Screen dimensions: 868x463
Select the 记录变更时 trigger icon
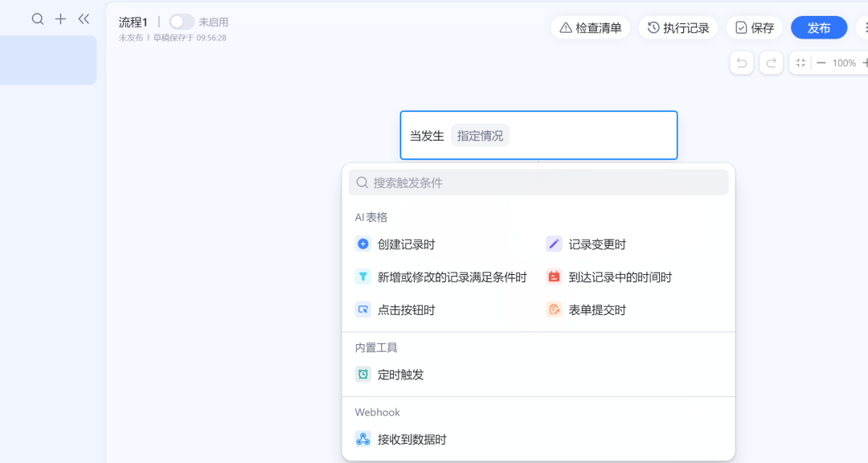pyautogui.click(x=553, y=244)
